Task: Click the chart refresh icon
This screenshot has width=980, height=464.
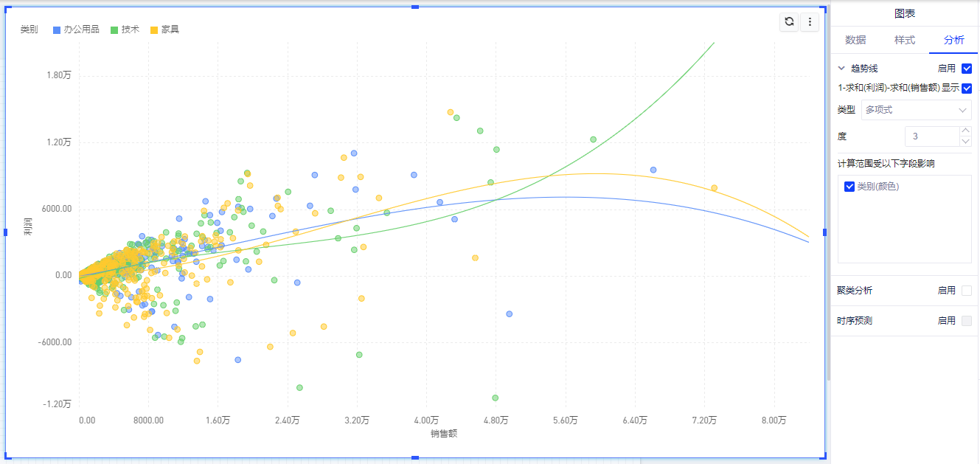Action: coord(789,22)
